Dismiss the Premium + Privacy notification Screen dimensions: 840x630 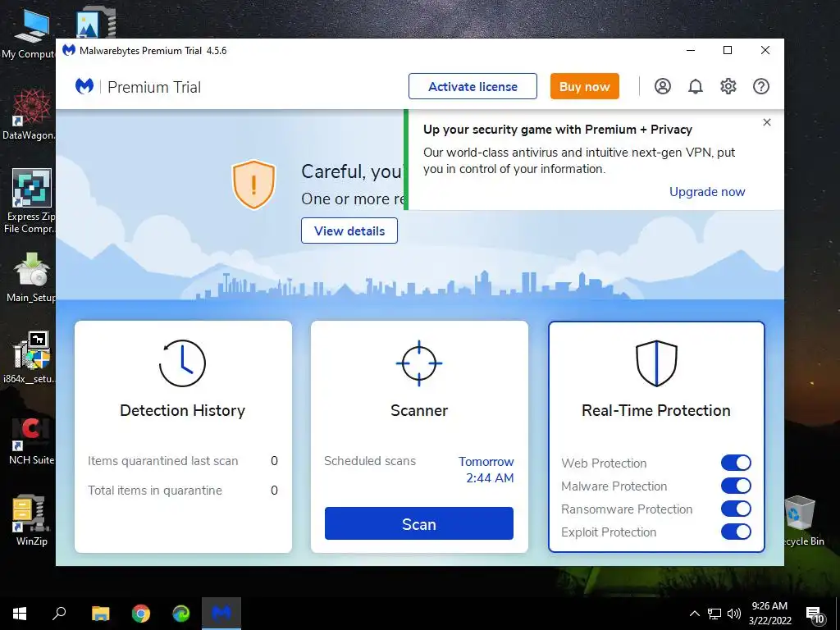pyautogui.click(x=767, y=122)
